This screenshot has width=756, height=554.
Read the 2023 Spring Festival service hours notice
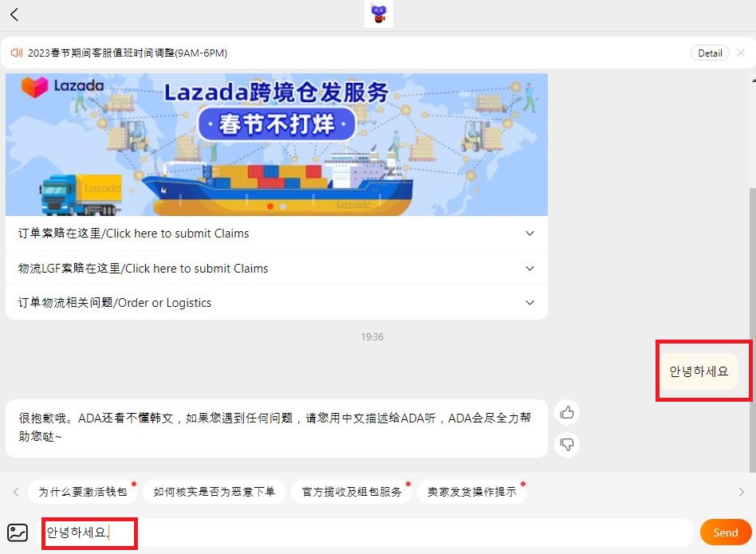[128, 53]
